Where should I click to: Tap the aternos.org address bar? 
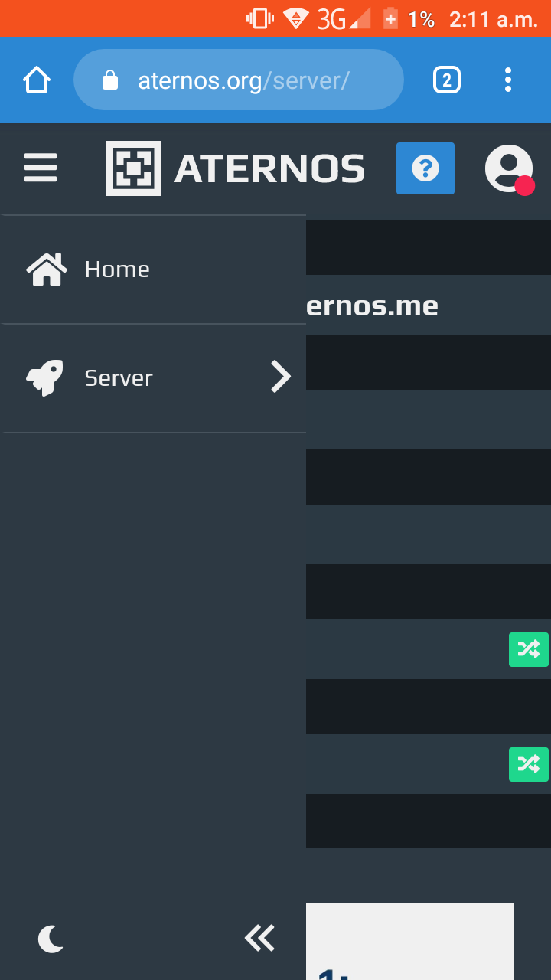[239, 80]
